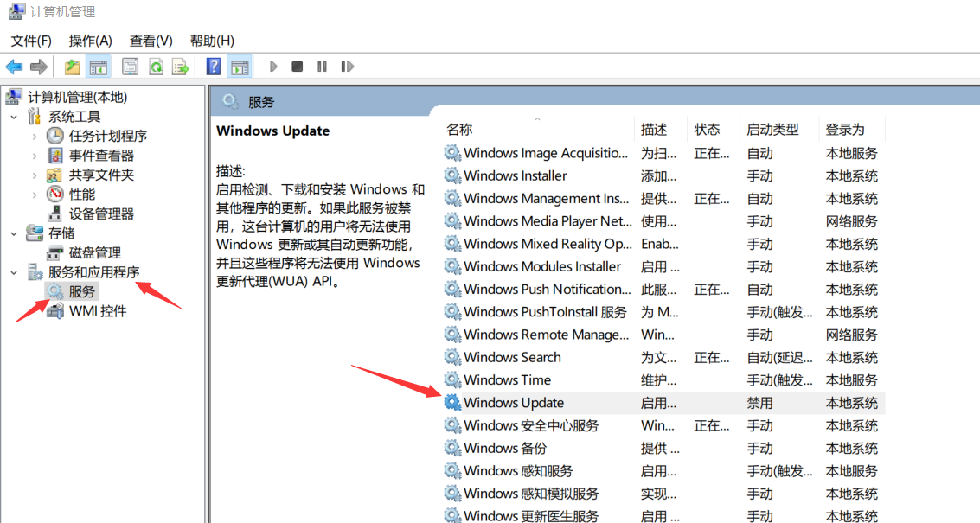Open the 文件(F) menu
The width and height of the screenshot is (980, 523).
[30, 41]
